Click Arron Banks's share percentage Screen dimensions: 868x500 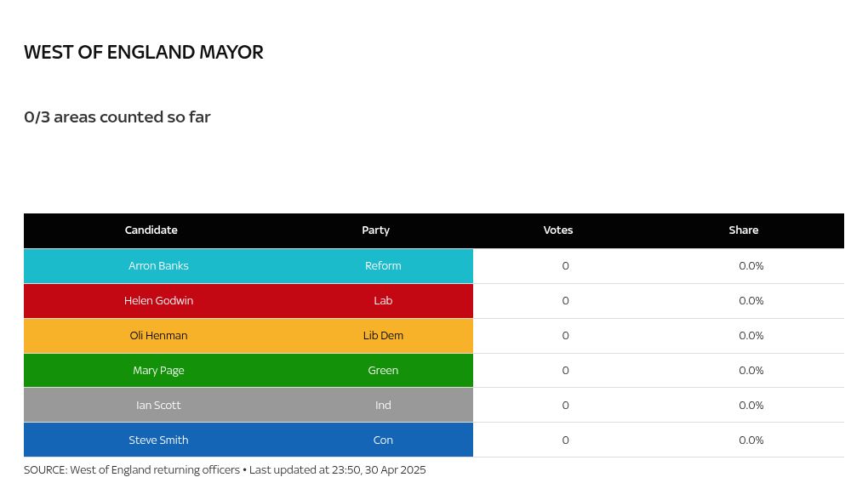(x=751, y=266)
